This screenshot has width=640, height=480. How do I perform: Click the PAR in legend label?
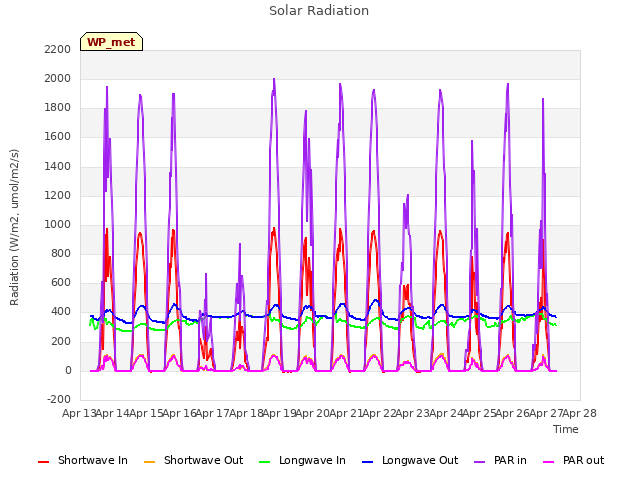[x=510, y=460]
